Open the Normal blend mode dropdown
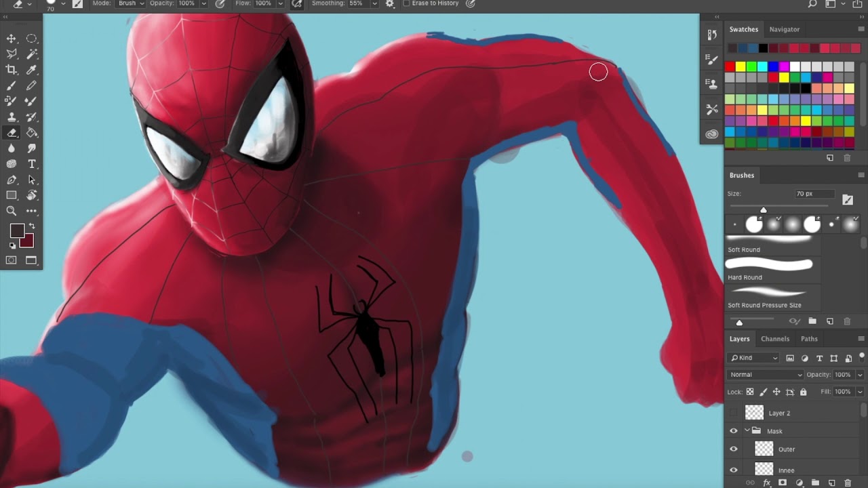This screenshot has width=868, height=488. (x=766, y=375)
